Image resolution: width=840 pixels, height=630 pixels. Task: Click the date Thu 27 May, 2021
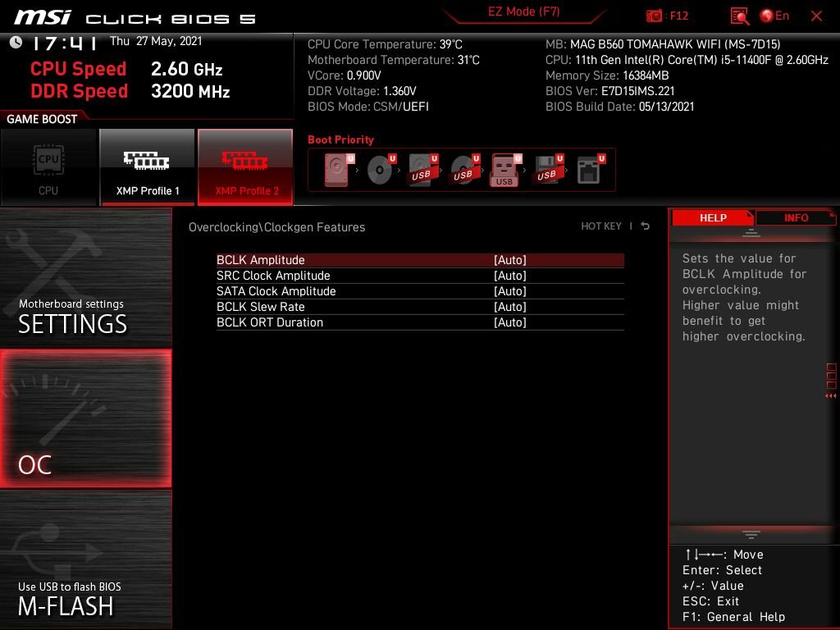coord(156,41)
